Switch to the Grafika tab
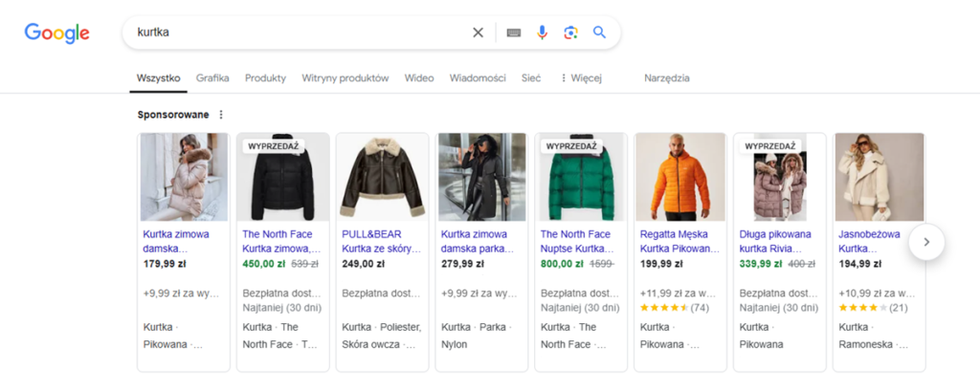980x391 pixels. pyautogui.click(x=212, y=78)
